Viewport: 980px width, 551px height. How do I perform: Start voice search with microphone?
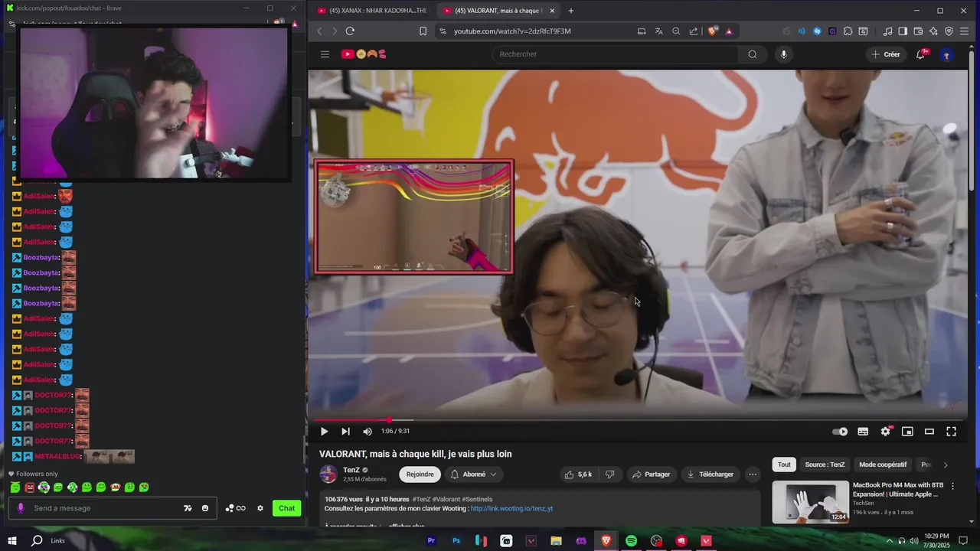[x=783, y=54]
